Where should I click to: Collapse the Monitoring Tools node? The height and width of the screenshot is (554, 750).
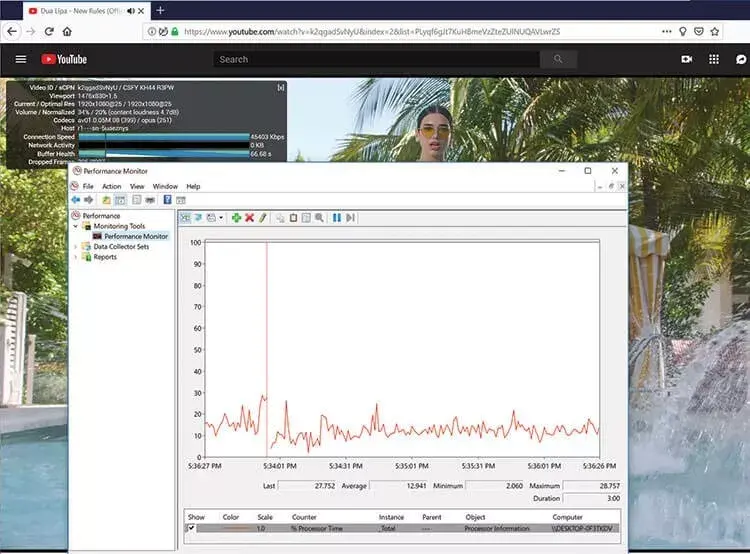[76, 226]
